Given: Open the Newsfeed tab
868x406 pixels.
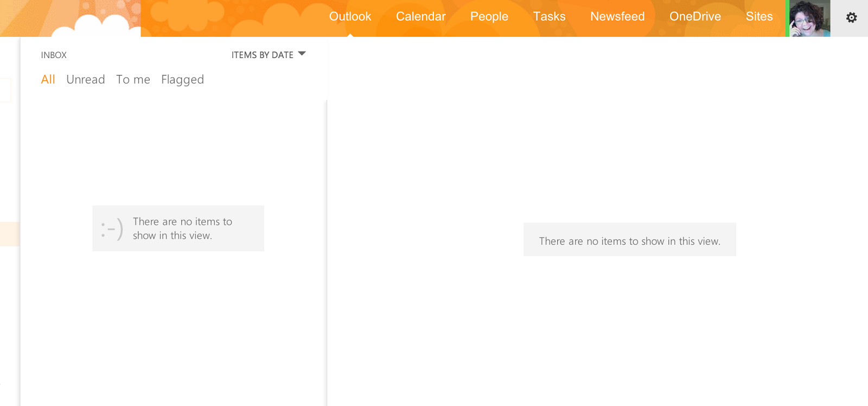Looking at the screenshot, I should [617, 17].
